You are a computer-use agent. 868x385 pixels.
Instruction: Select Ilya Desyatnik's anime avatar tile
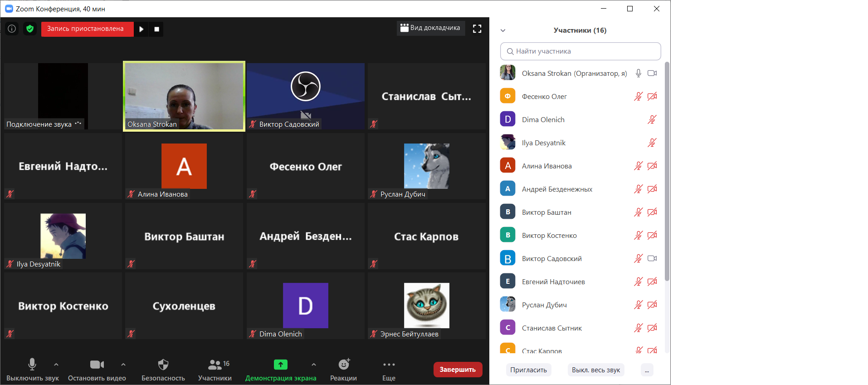[63, 236]
